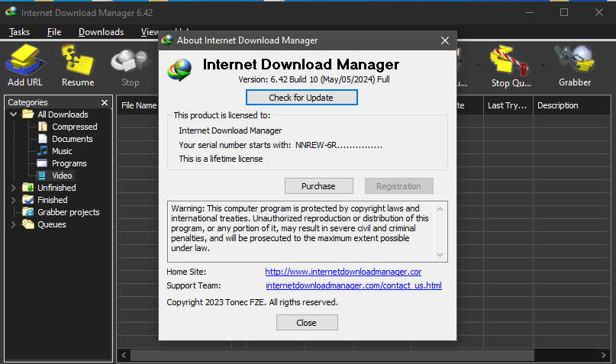
Task: Click the Queues folder icon
Action: [x=28, y=224]
